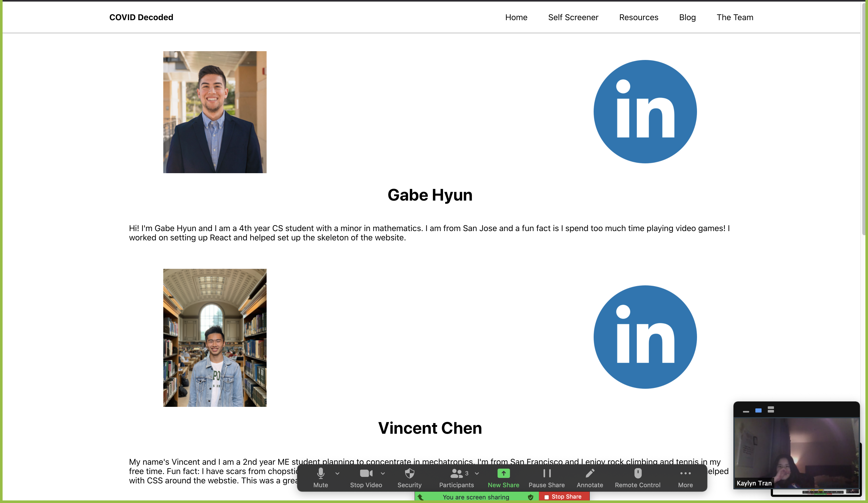The height and width of the screenshot is (503, 868).
Task: Click the red Stop Share button
Action: pyautogui.click(x=564, y=497)
